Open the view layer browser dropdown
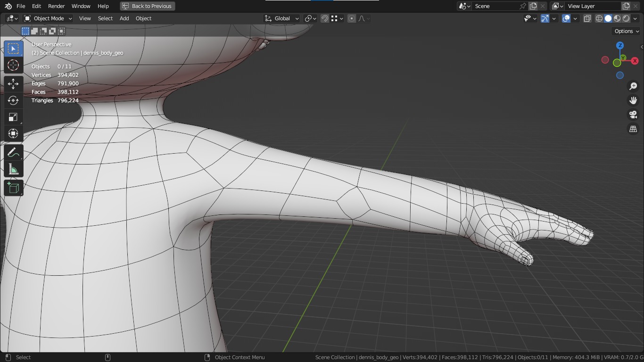This screenshot has width=644, height=362. pyautogui.click(x=557, y=6)
